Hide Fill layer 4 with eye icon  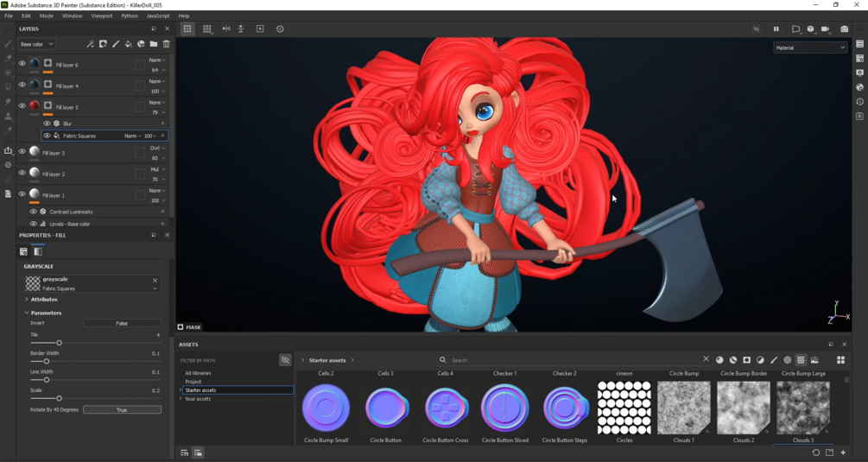[22, 85]
